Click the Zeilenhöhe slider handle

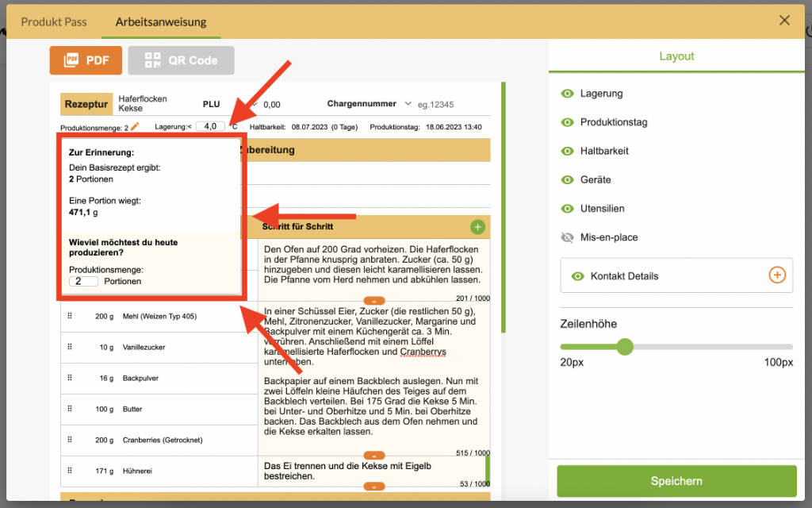point(625,347)
